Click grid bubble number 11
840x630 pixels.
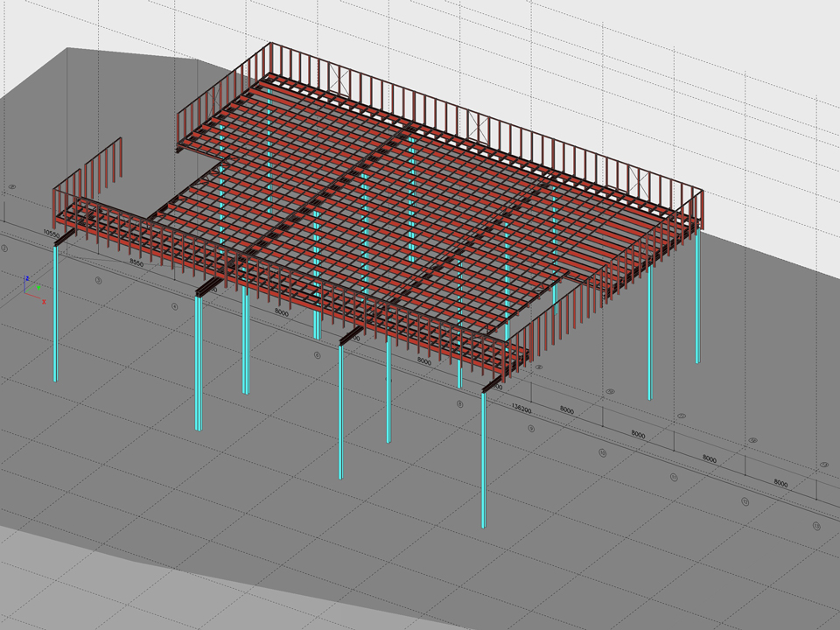click(673, 478)
